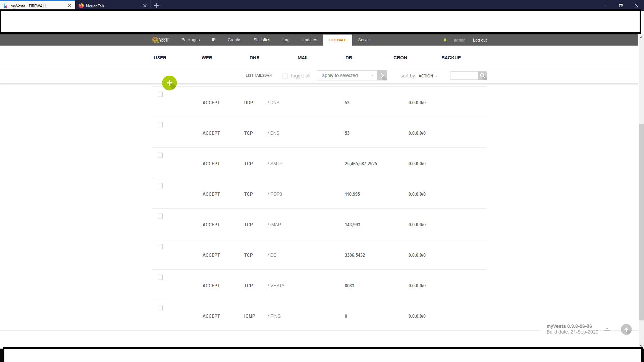644x362 pixels.
Task: Click the scrollbar up arrow
Action: point(641,37)
